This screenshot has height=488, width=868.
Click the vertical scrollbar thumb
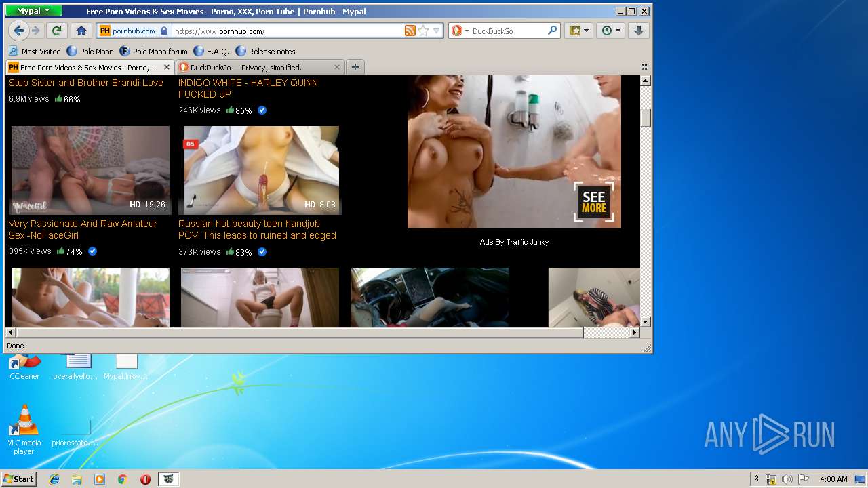[x=646, y=118]
